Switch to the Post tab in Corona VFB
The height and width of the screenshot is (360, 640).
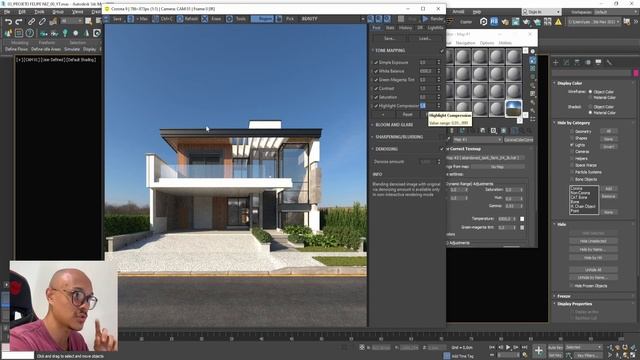(376, 28)
